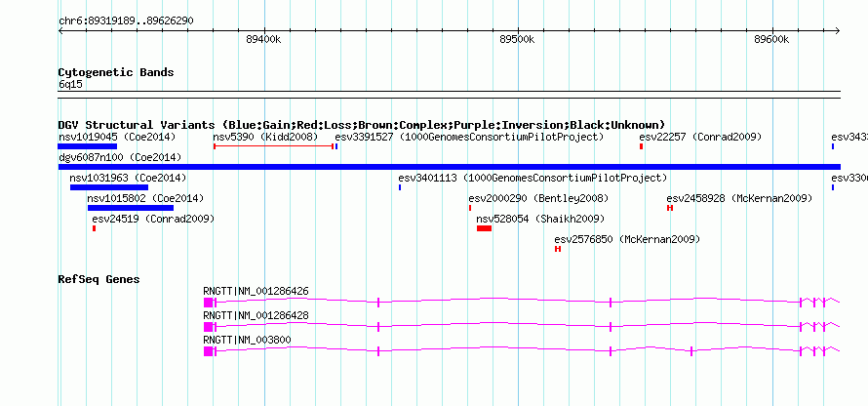Click the dgv6087n100 (Coe2014) label
The width and height of the screenshot is (868, 406).
pos(120,157)
